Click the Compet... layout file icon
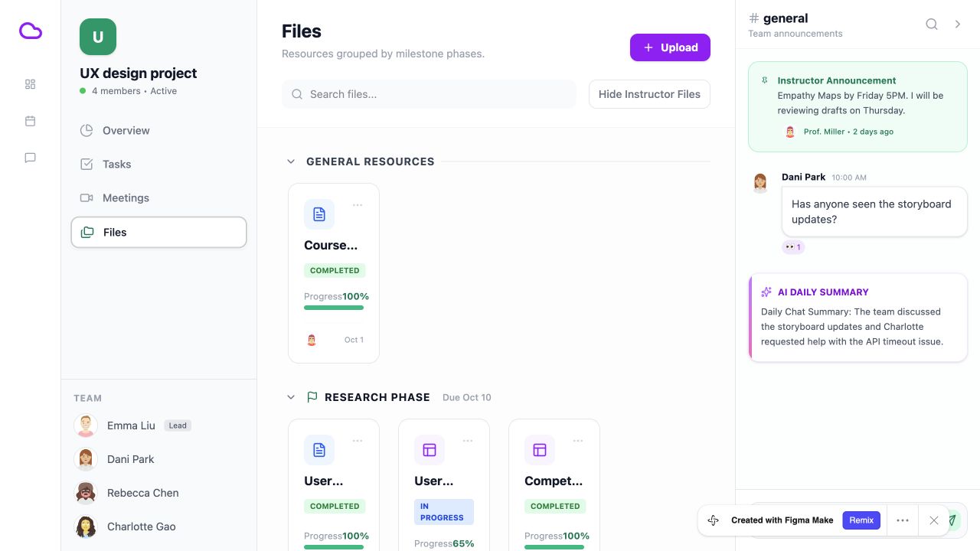Image resolution: width=980 pixels, height=551 pixels. click(x=540, y=450)
